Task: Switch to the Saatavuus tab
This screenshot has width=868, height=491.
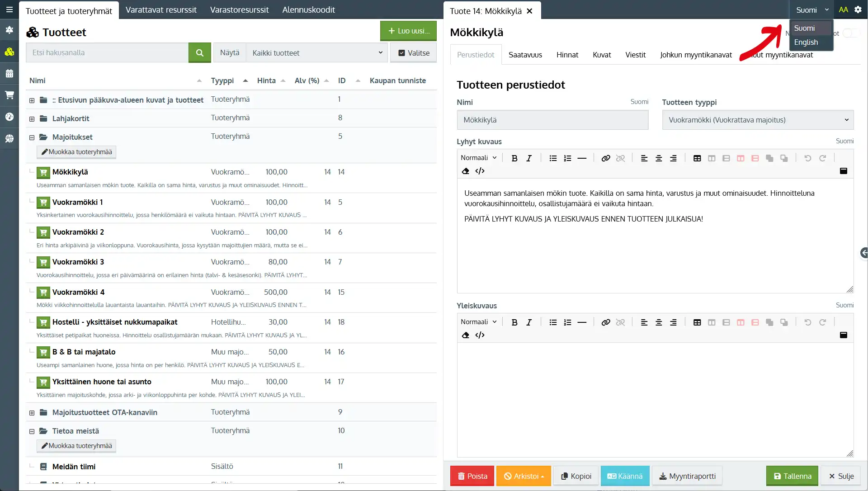Action: pos(525,55)
